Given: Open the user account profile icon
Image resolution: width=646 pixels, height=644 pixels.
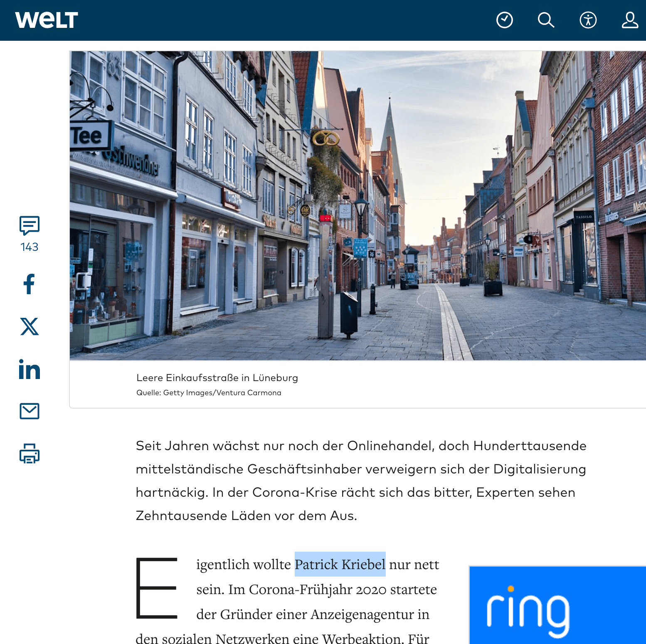Looking at the screenshot, I should (630, 20).
